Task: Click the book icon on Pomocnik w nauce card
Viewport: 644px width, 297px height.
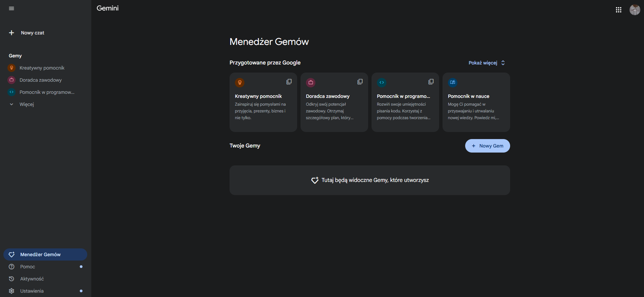Action: (x=453, y=82)
